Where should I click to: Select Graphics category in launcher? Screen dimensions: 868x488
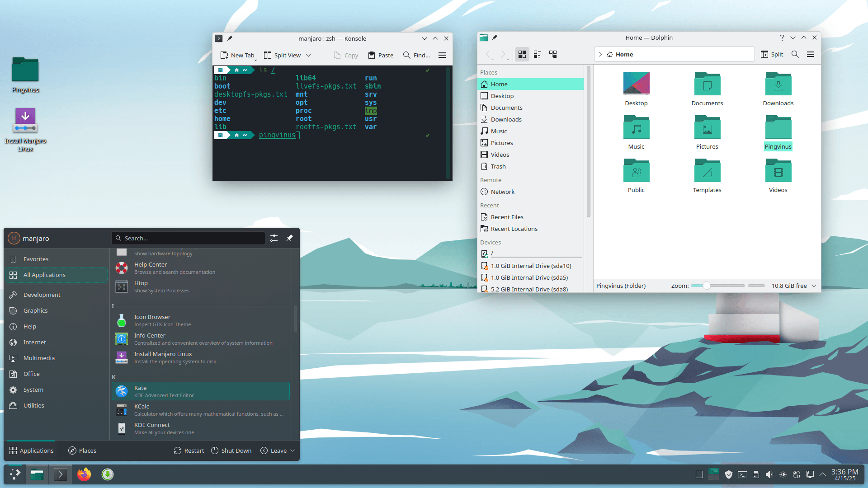tap(57, 310)
